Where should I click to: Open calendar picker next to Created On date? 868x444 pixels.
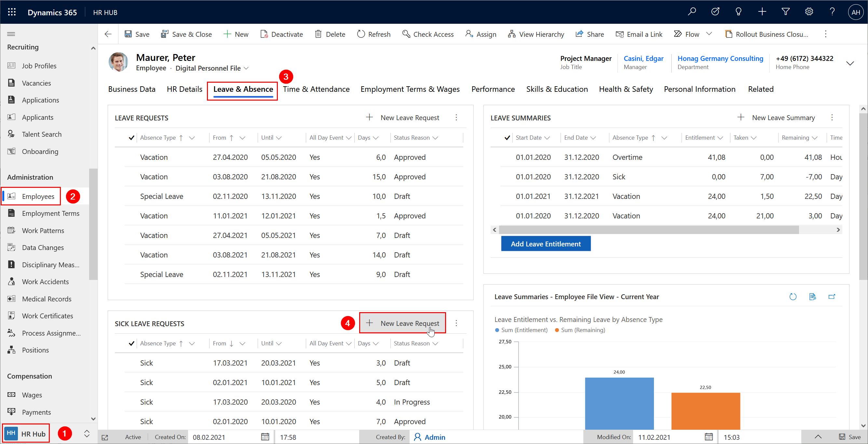tap(265, 437)
